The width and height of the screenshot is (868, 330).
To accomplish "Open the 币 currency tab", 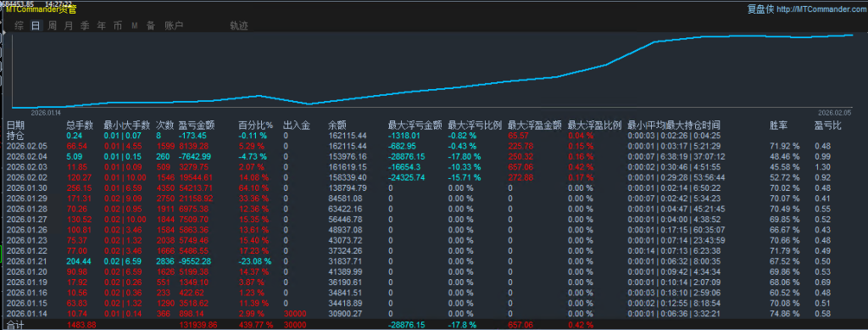I will [118, 25].
